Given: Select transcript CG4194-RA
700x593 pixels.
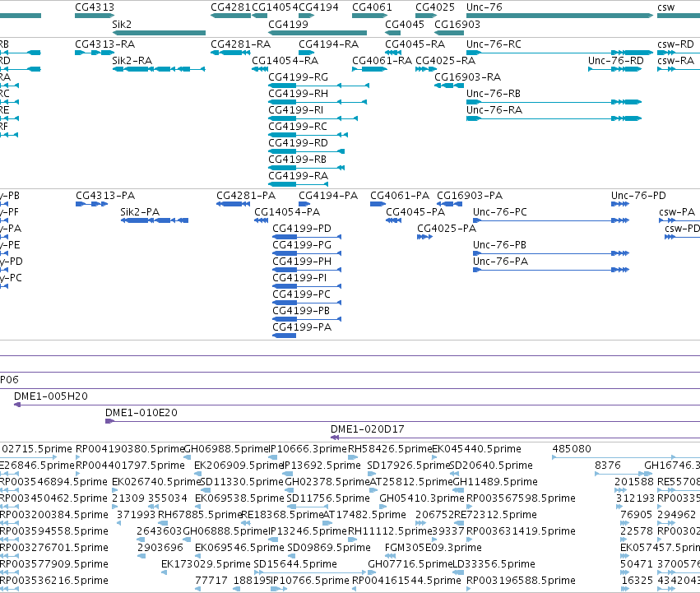Looking at the screenshot, I should click(328, 44).
